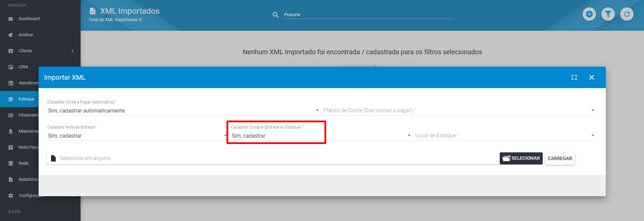Click the Procurar search field
This screenshot has width=644, height=221.
pyautogui.click(x=368, y=15)
